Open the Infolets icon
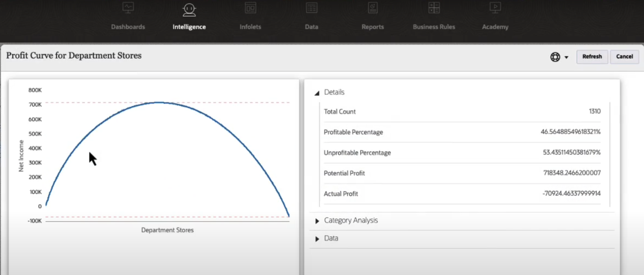 (250, 8)
